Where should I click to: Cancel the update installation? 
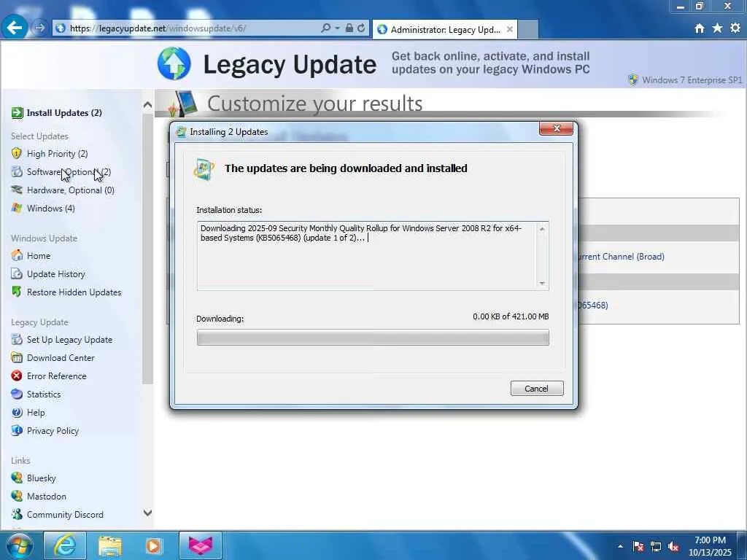pos(537,389)
